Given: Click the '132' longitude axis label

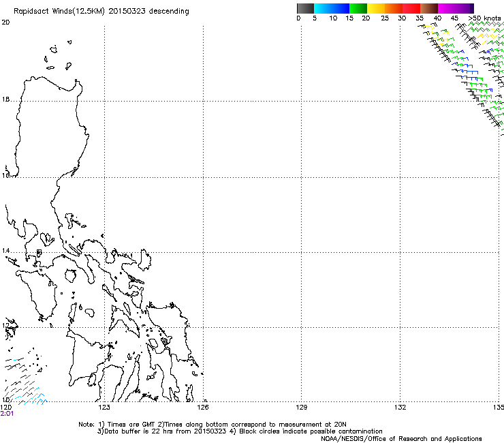Looking at the screenshot, I should (400, 408).
